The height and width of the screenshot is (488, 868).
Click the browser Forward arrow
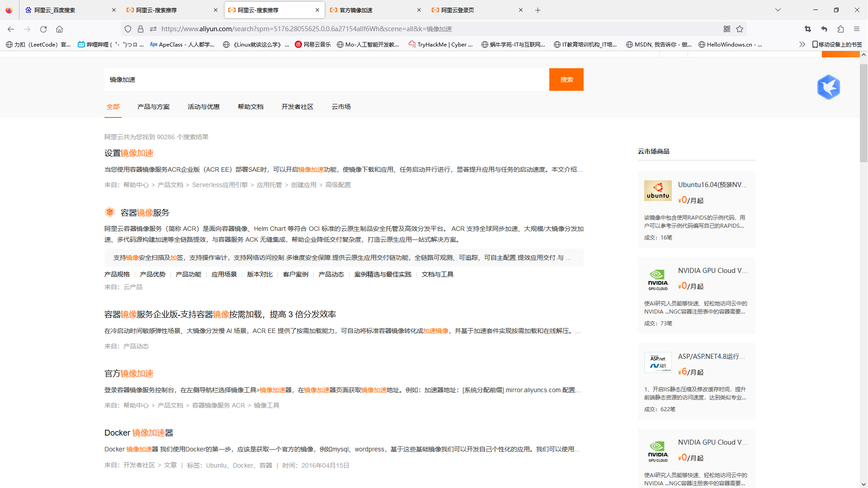pos(27,29)
